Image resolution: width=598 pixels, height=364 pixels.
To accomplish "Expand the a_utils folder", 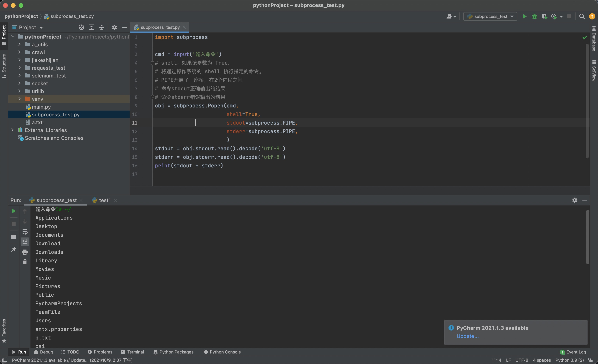I will coord(20,44).
